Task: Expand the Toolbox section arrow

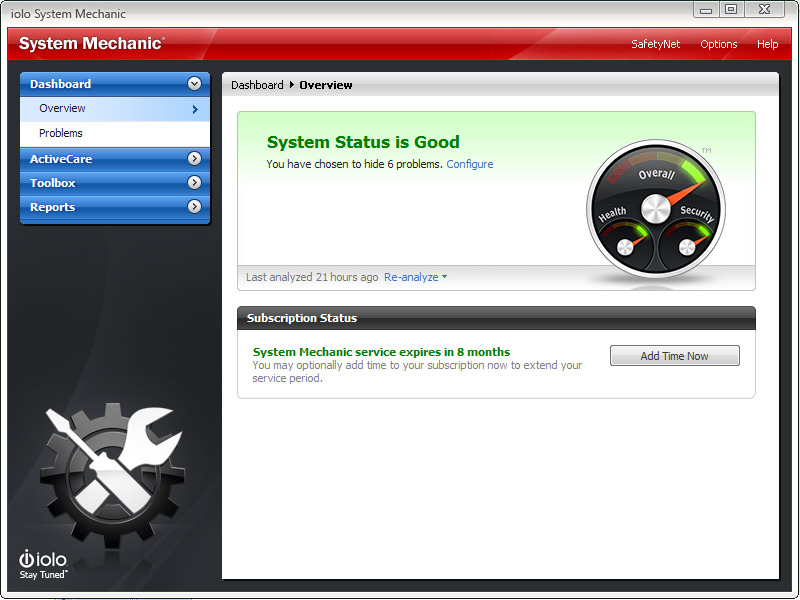Action: click(x=194, y=183)
